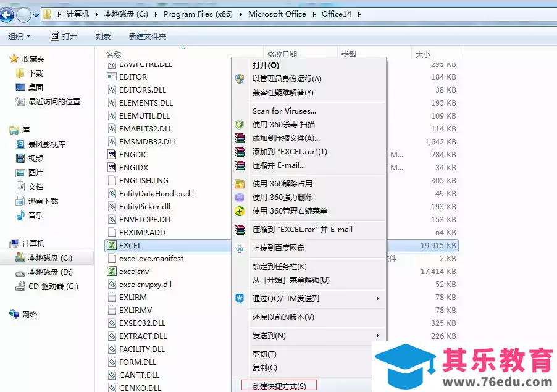Expand the arrow after Microsoft Office in address bar
Screen dimensions: 557x392
[314, 15]
